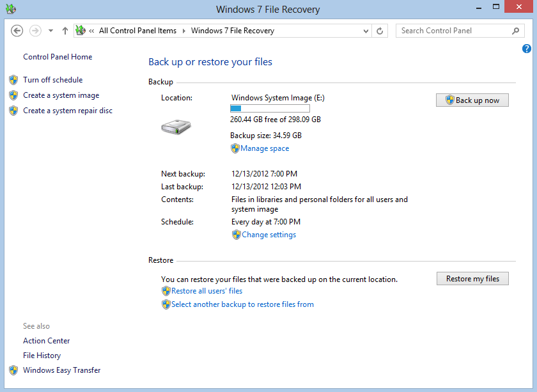
Task: Click into Search Control Panel field
Action: (454, 31)
